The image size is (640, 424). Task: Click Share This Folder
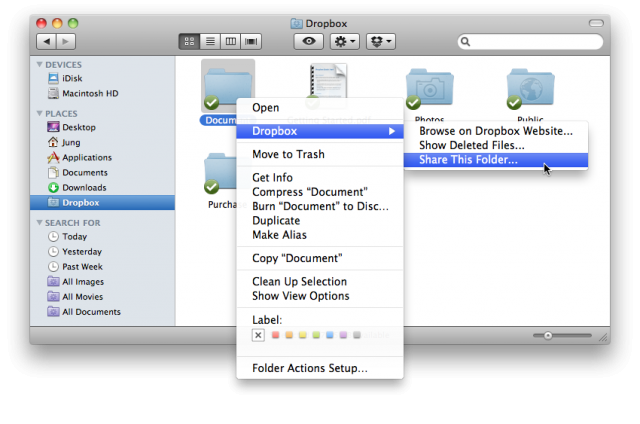coord(496,160)
